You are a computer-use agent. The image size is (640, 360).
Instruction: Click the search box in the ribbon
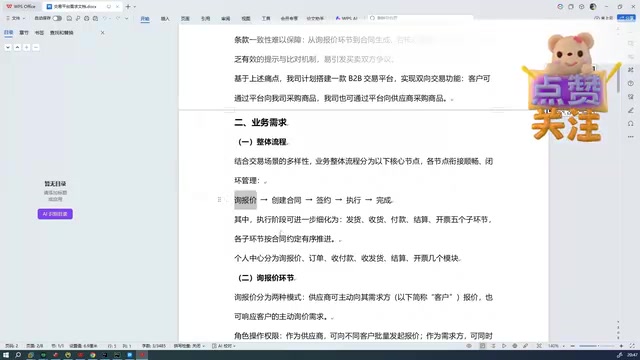(x=420, y=18)
